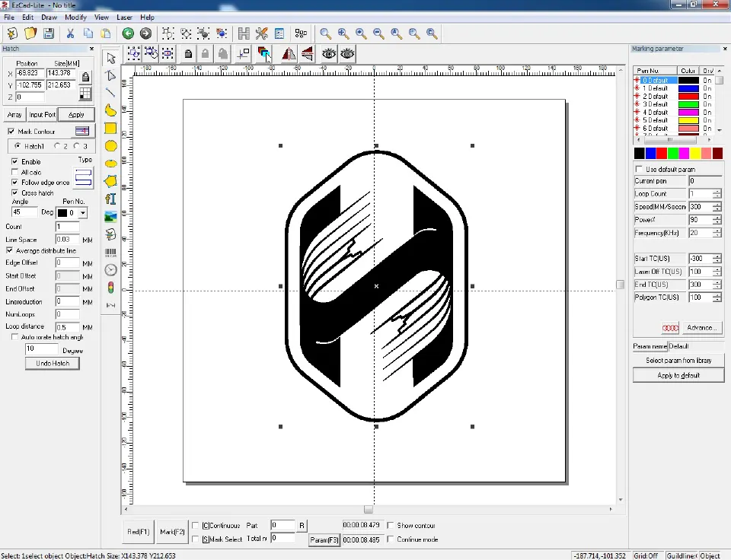Toggle the Cross hatch checkbox
This screenshot has height=560, width=731.
tap(14, 192)
